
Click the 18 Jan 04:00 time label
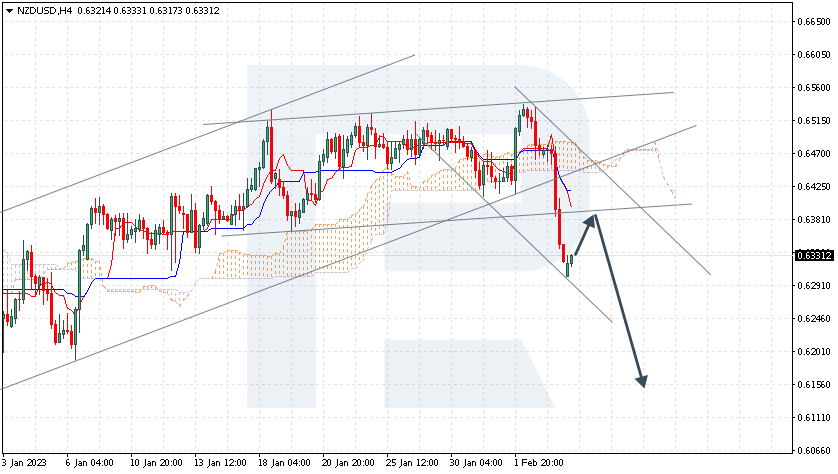coord(285,464)
